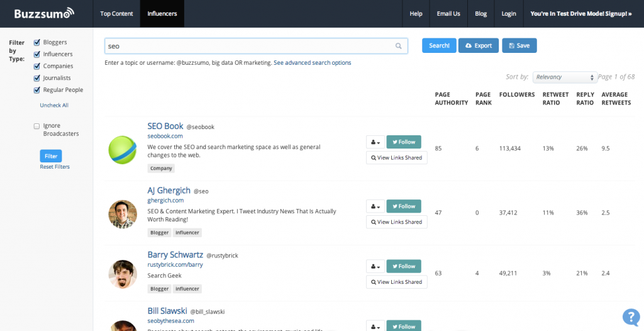This screenshot has height=331, width=644.
Task: Click the @rustybrick handle text
Action: tap(222, 255)
